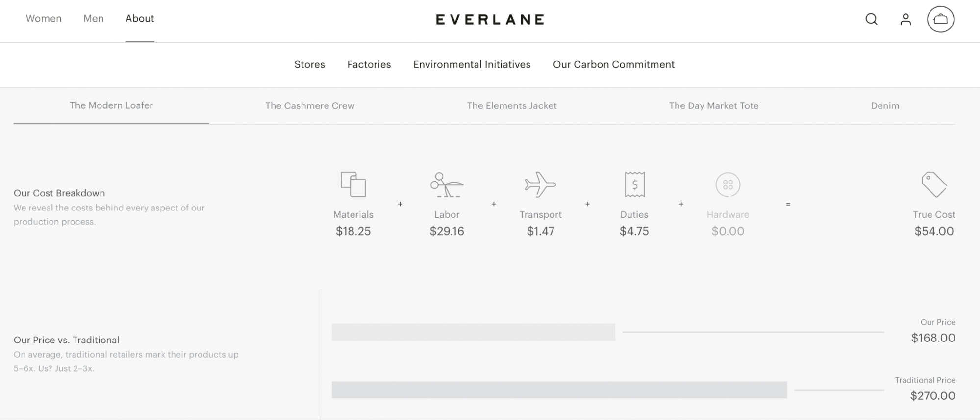Go to the Factories page

tap(369, 64)
